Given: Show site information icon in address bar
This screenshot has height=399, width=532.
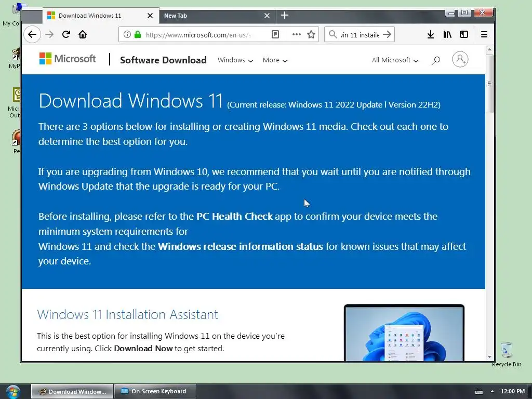Looking at the screenshot, I should tap(127, 35).
